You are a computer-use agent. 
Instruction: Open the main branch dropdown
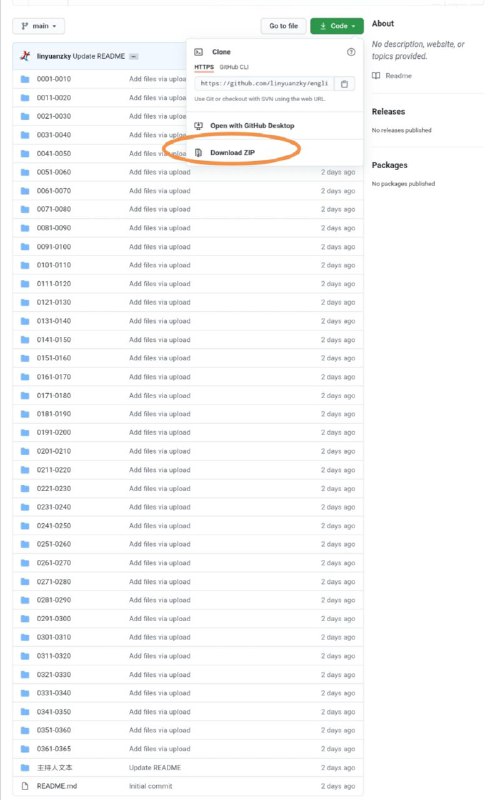(x=39, y=26)
